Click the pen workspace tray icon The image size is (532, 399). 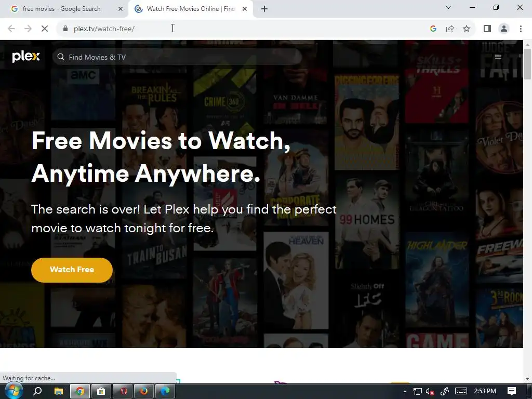click(445, 392)
